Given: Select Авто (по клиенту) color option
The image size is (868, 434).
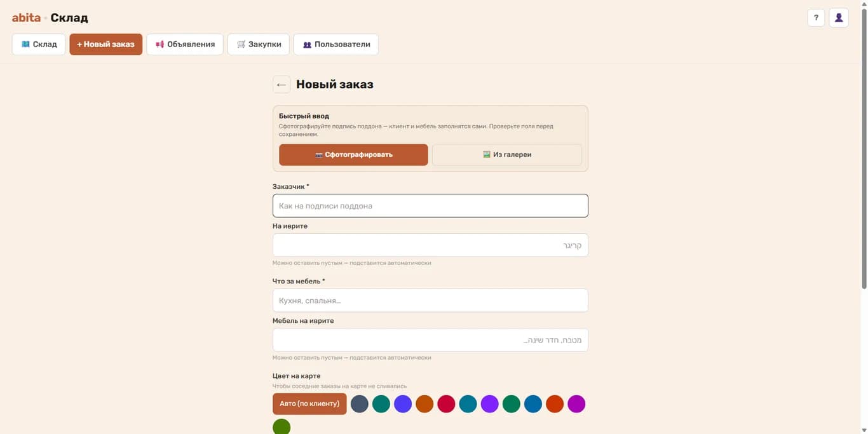Looking at the screenshot, I should [x=309, y=403].
